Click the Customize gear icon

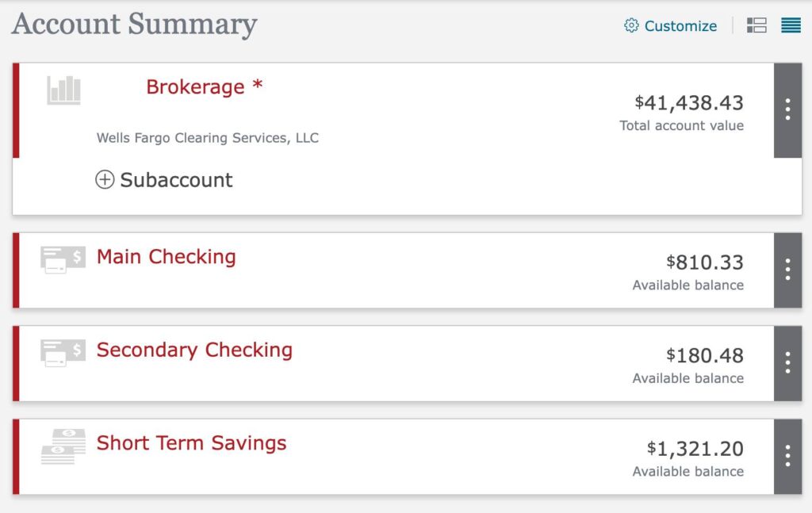[x=631, y=25]
